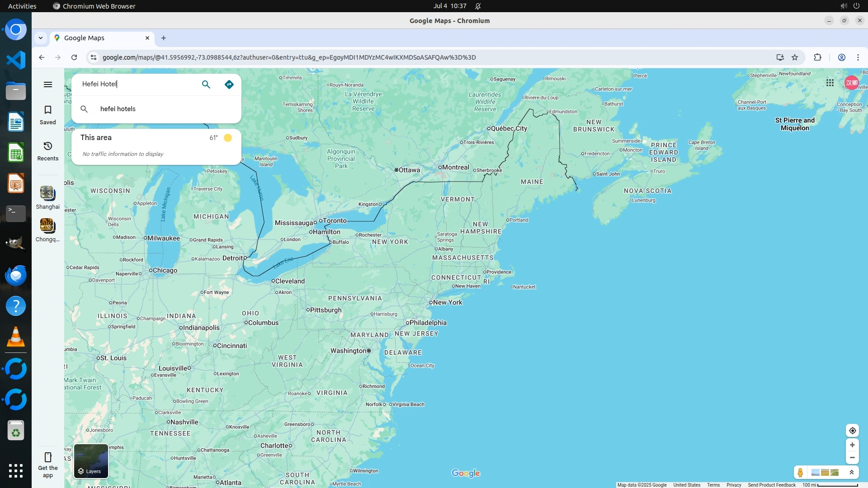Click the Google apps grid icon
The height and width of the screenshot is (488, 868).
coord(830,83)
